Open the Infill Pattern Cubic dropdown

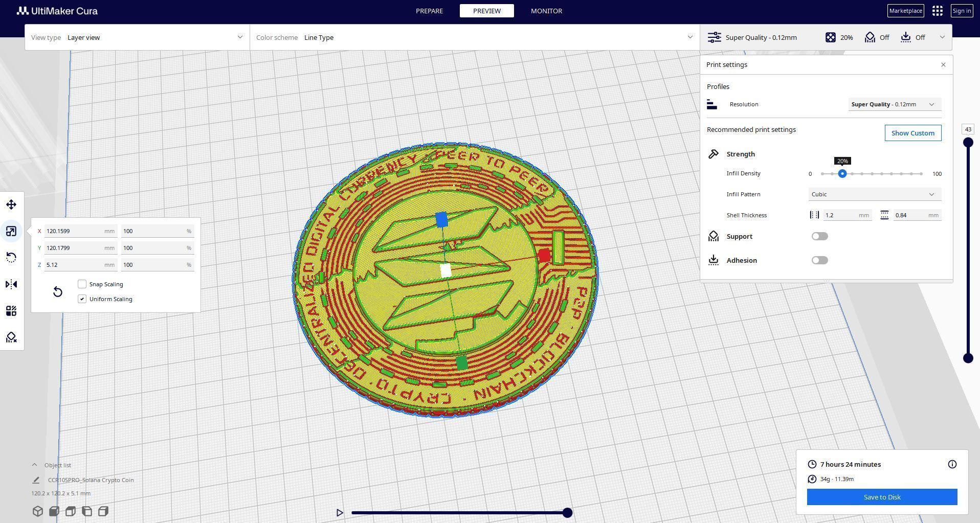coord(875,194)
